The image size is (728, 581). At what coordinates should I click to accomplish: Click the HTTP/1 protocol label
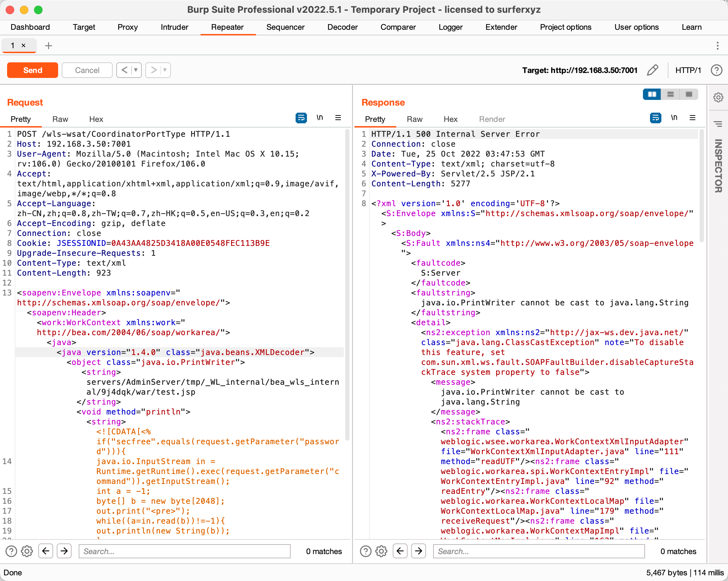[688, 70]
